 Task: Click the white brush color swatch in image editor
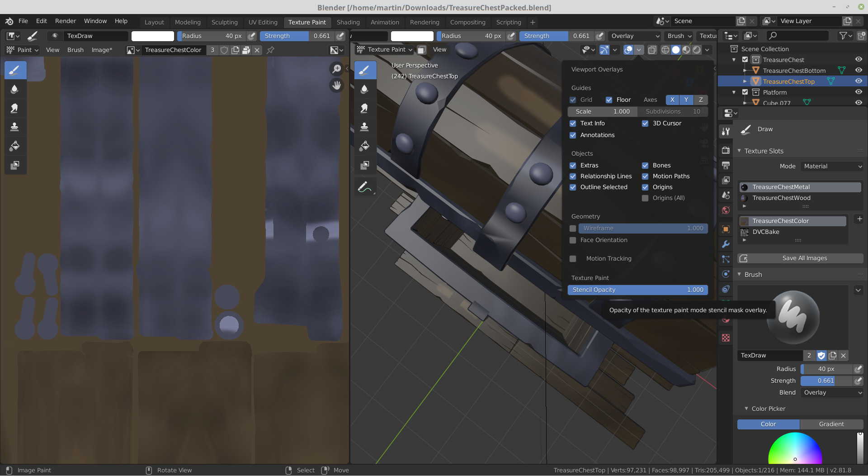click(x=152, y=36)
